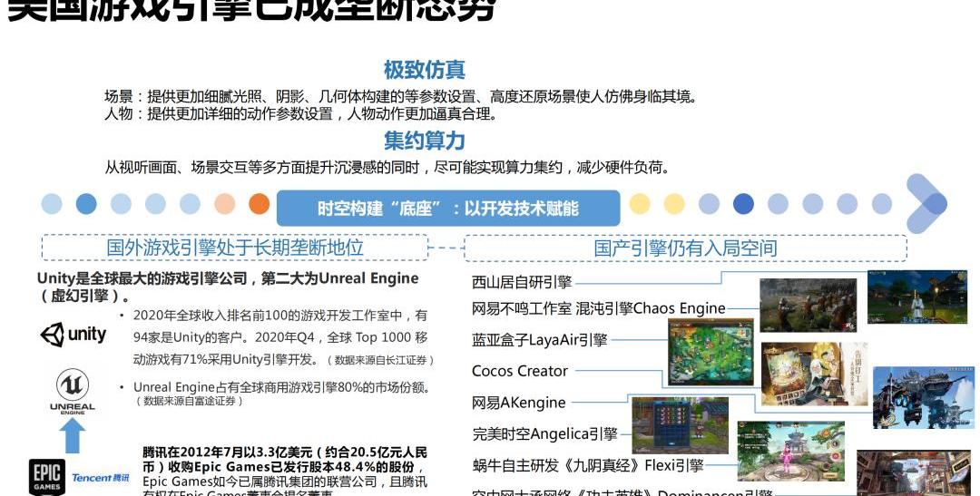Click the 网易不鸣工作室 混沌引擎Chaos Engine entry

coord(598,308)
